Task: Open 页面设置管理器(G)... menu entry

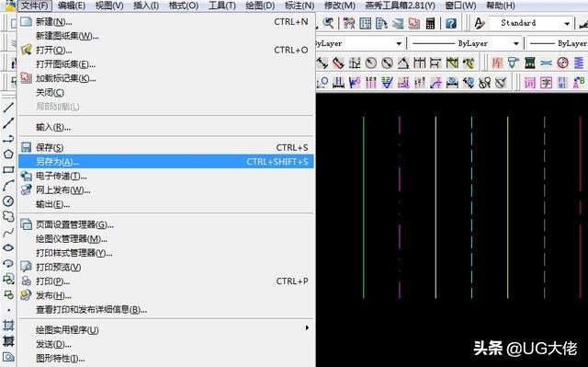Action: [x=165, y=224]
